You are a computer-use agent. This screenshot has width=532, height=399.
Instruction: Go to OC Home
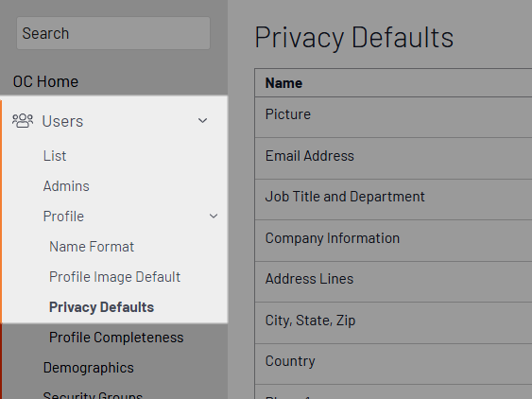click(x=45, y=81)
